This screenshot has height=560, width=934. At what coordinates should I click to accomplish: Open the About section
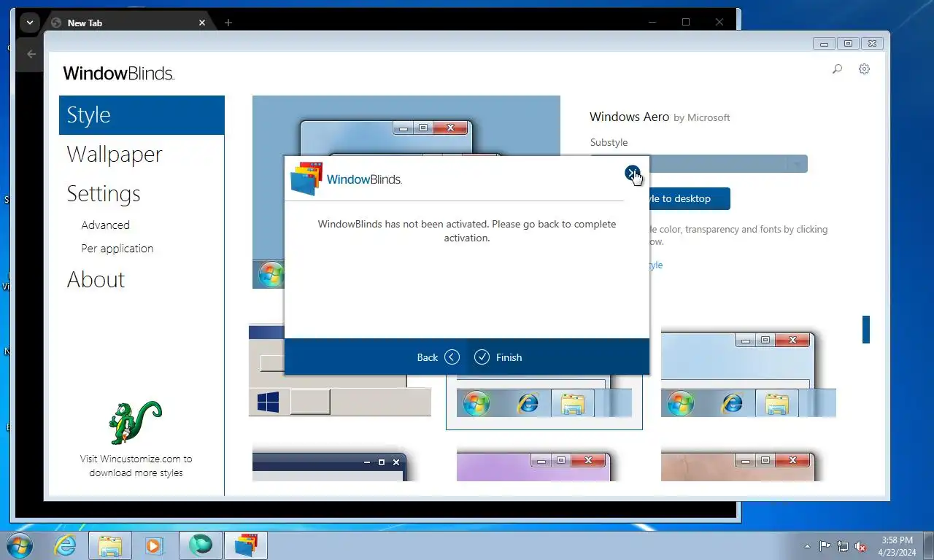point(96,280)
